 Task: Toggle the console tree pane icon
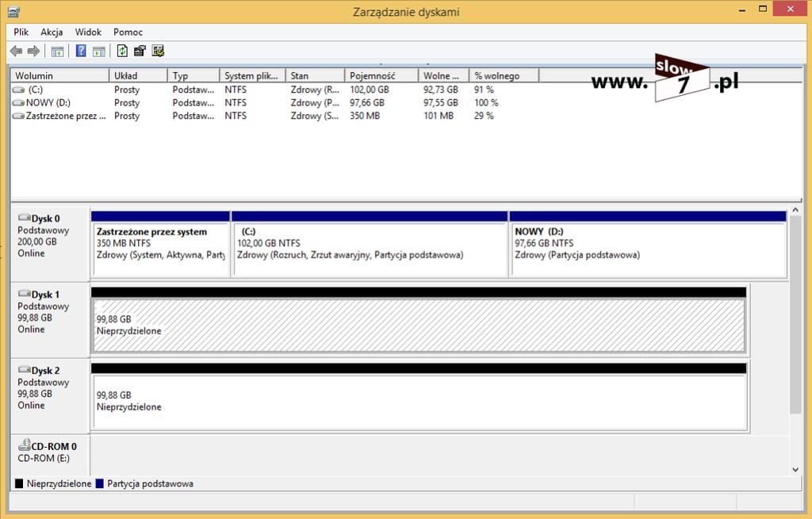click(57, 51)
